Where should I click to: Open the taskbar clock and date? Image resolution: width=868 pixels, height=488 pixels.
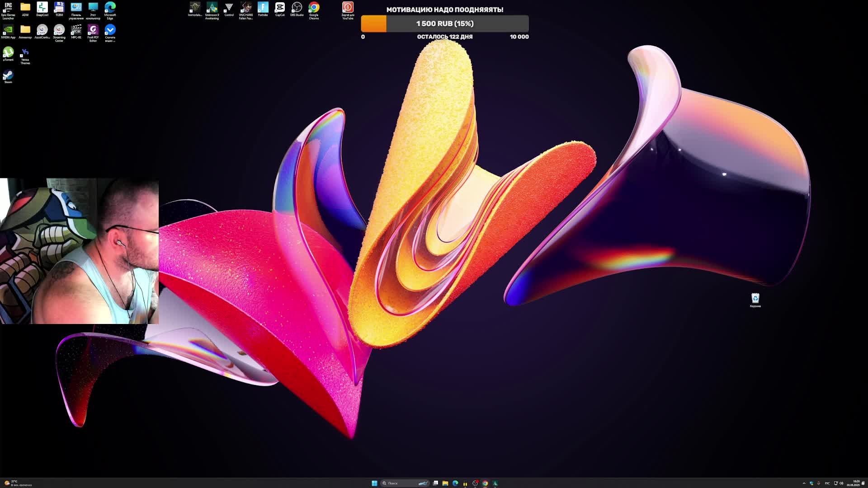(853, 483)
